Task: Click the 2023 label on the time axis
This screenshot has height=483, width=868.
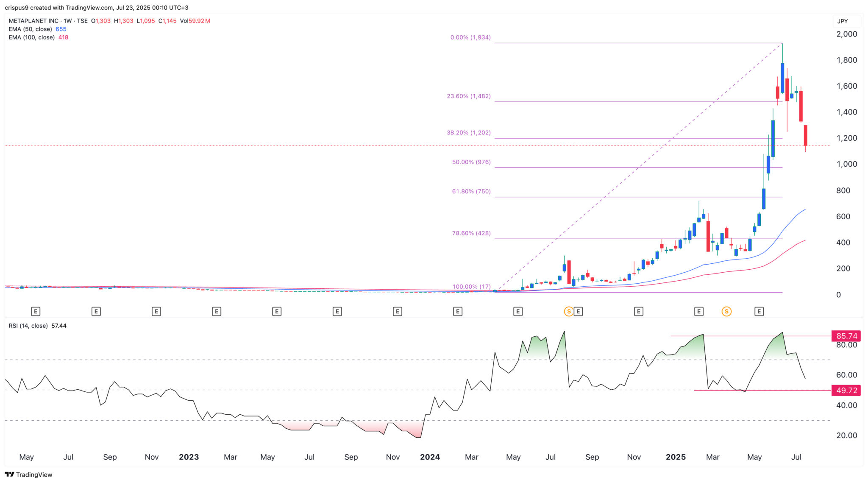Action: click(189, 457)
